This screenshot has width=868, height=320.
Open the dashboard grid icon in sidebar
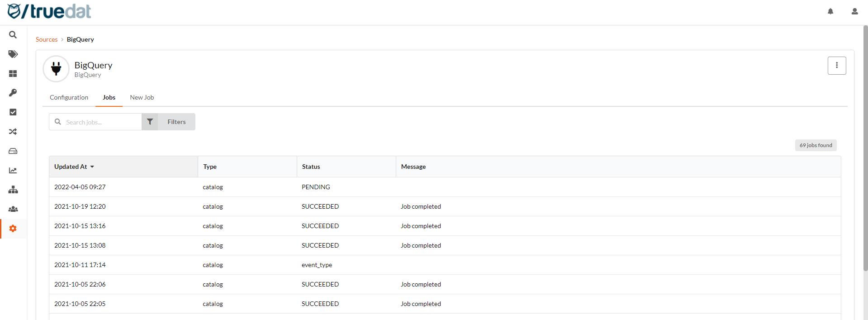click(13, 73)
